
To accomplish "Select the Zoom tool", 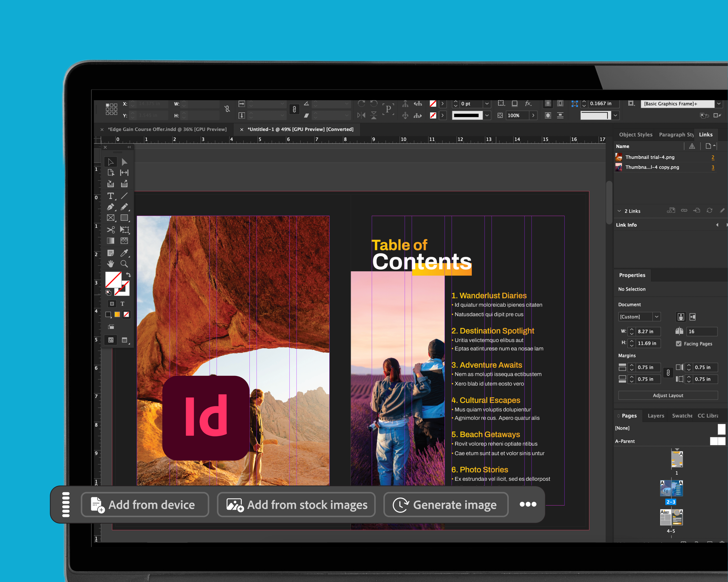I will coord(124,264).
